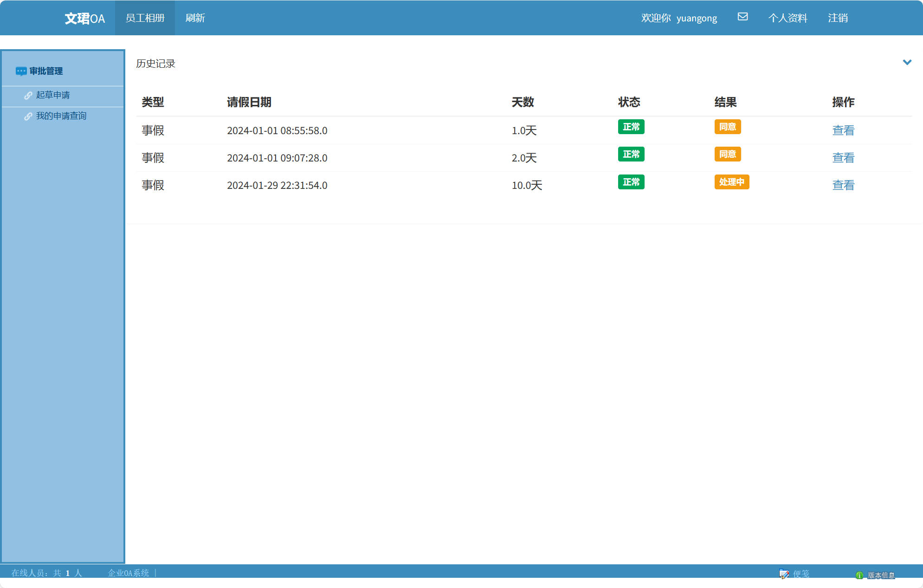923x588 pixels.
Task: Click the 审批管理 chat bubble icon
Action: click(x=21, y=71)
